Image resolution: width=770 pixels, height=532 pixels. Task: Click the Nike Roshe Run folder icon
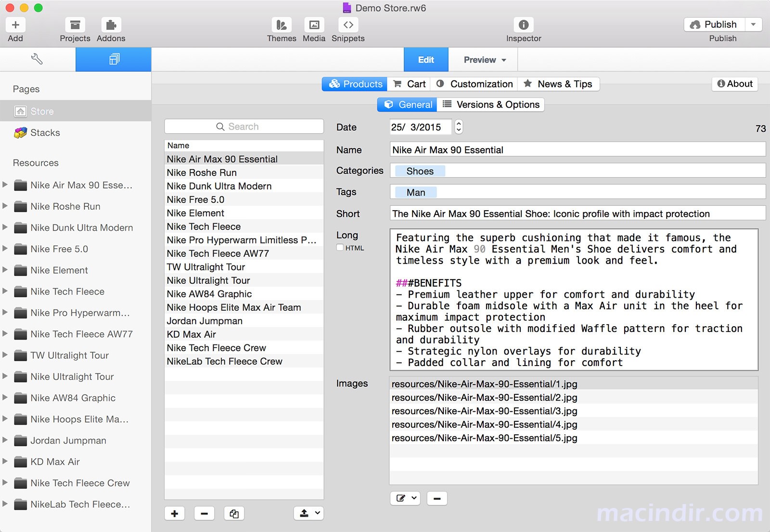click(x=20, y=207)
